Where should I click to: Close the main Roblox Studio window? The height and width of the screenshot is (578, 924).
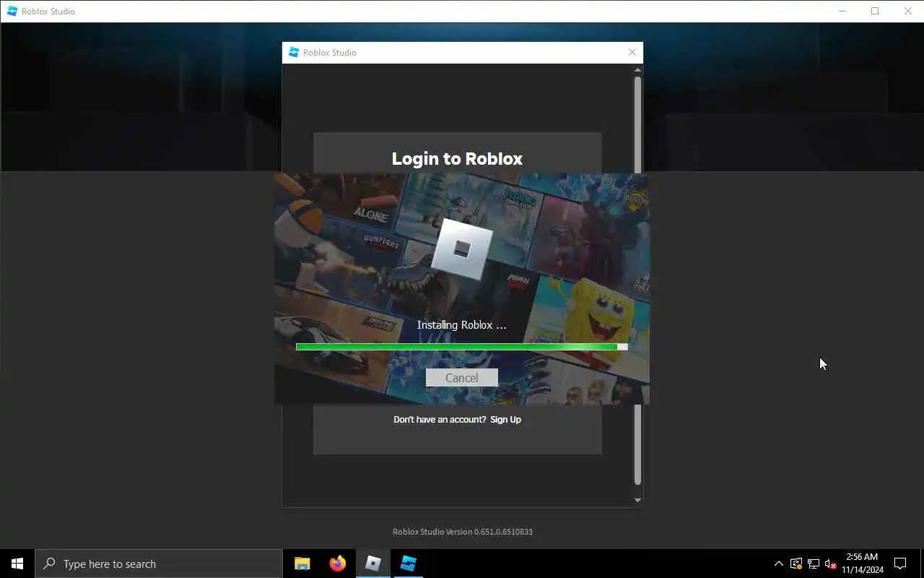coord(908,11)
